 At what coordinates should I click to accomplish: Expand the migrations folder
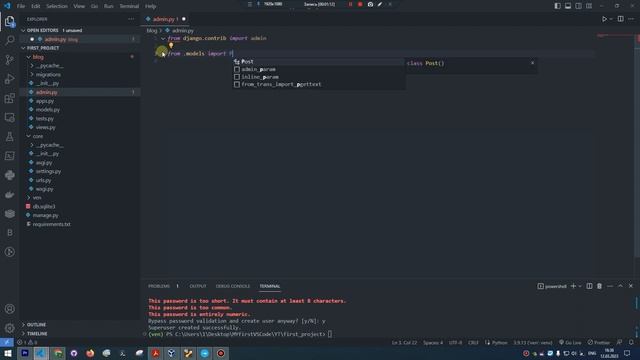click(x=32, y=75)
